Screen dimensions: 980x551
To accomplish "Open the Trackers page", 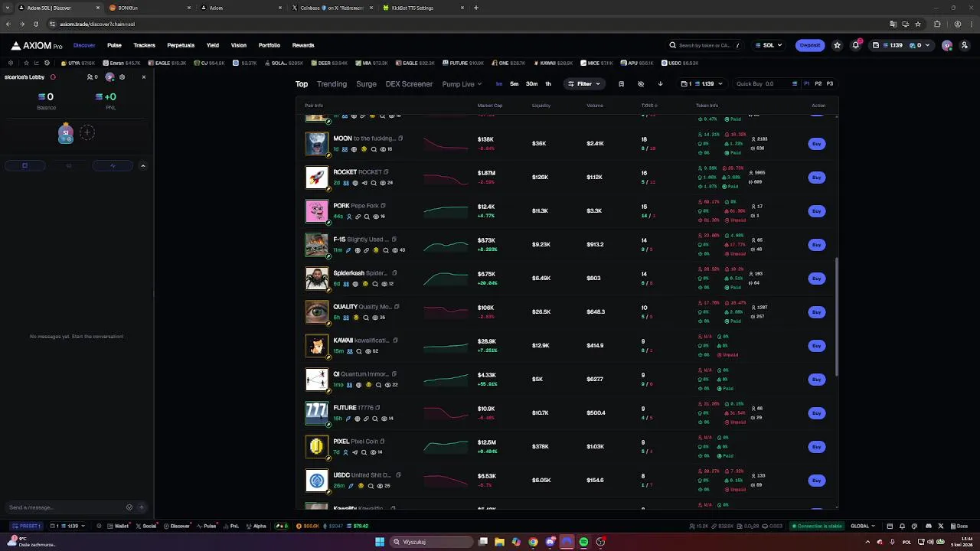I will tap(144, 45).
